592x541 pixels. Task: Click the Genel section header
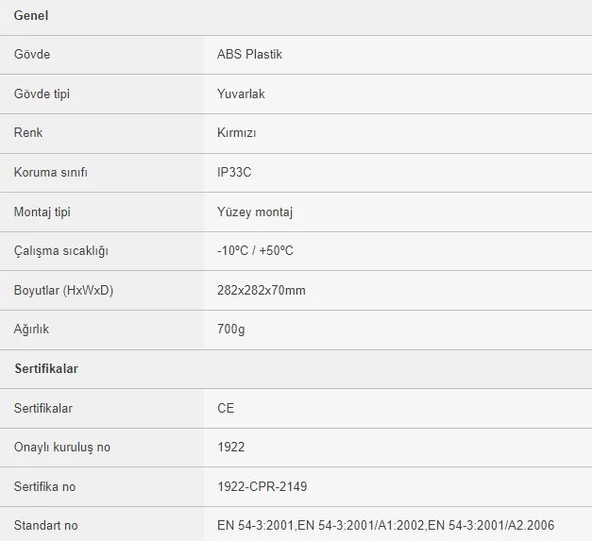(x=31, y=16)
